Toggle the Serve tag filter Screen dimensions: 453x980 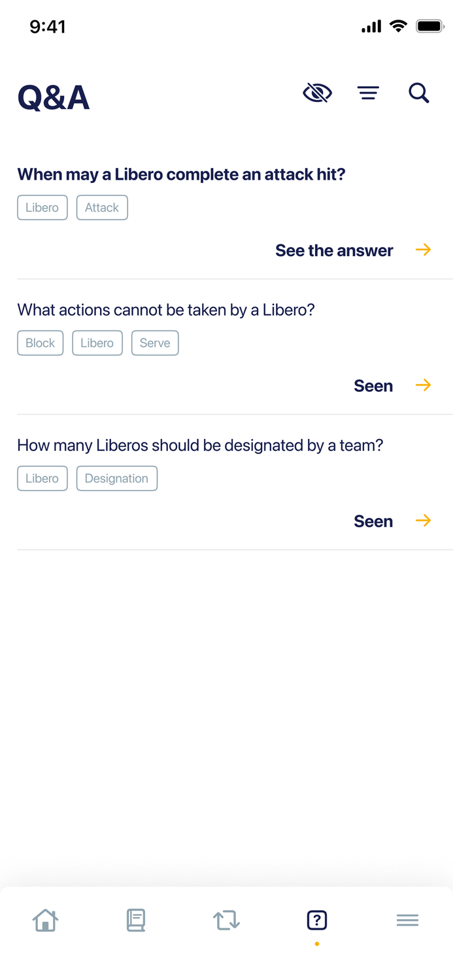155,342
